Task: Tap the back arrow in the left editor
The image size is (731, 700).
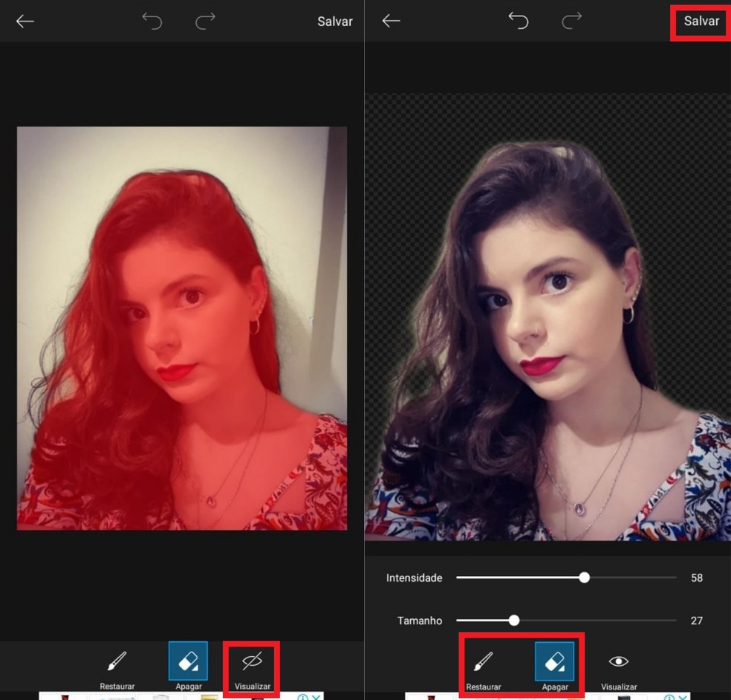Action: coord(25,21)
